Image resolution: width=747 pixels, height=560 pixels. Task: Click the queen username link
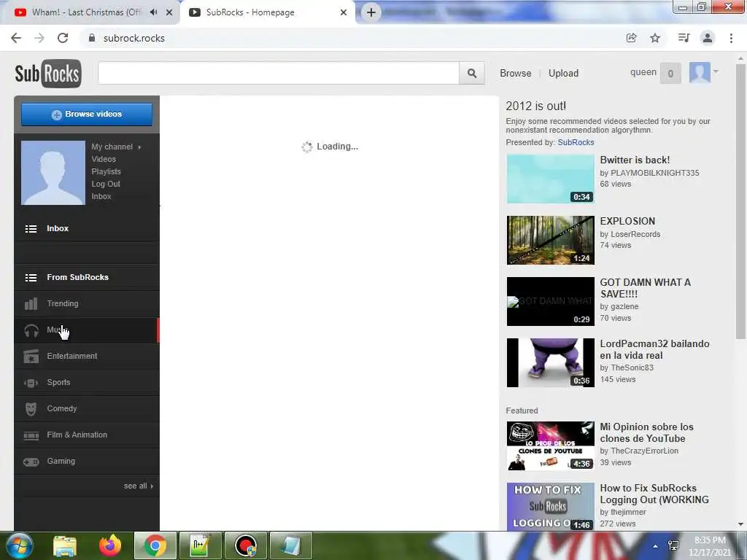[x=643, y=72]
